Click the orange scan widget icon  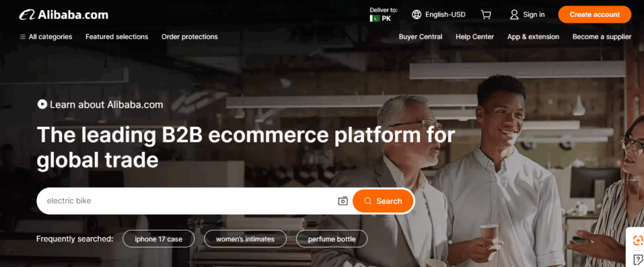(x=638, y=240)
